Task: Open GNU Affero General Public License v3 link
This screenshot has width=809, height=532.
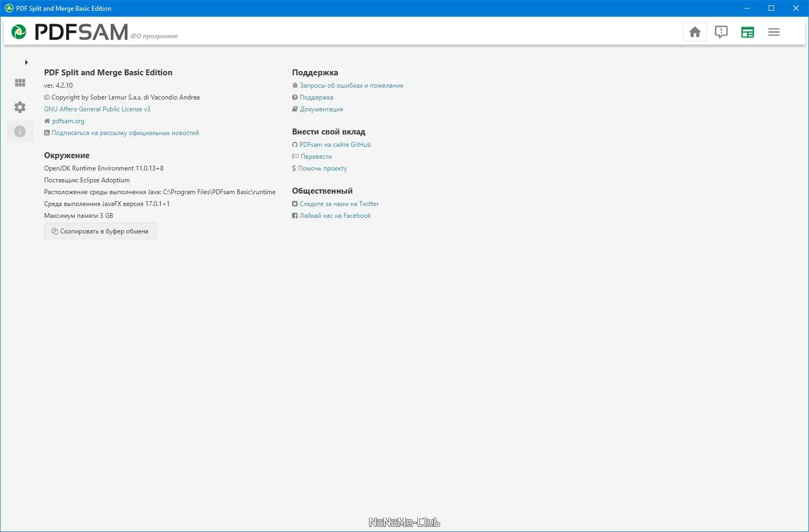Action: [x=97, y=109]
